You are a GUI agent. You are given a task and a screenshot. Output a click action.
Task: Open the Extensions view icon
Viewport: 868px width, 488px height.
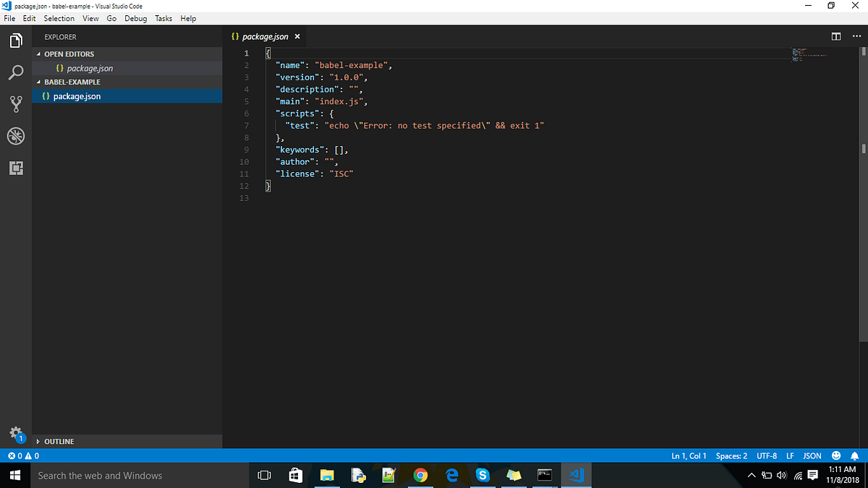pos(16,168)
